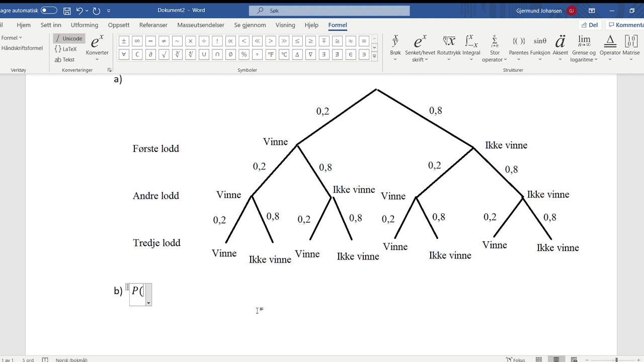
Task: Open Konverteringer dialog launcher
Action: [x=110, y=70]
